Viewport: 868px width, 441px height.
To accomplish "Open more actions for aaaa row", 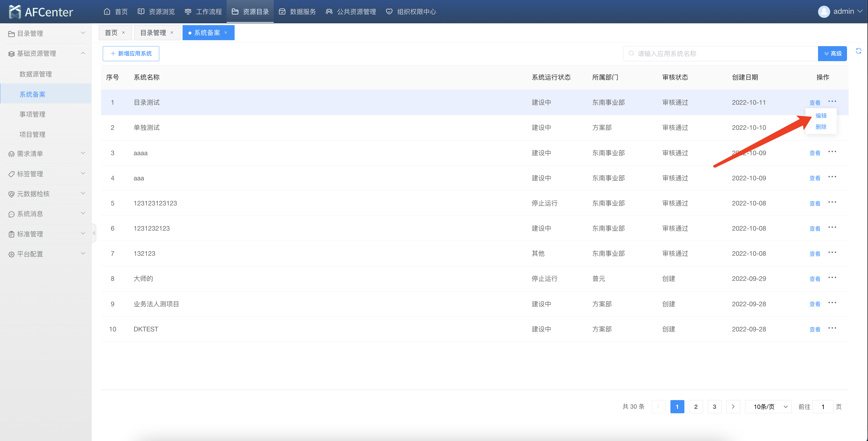I will pos(832,152).
